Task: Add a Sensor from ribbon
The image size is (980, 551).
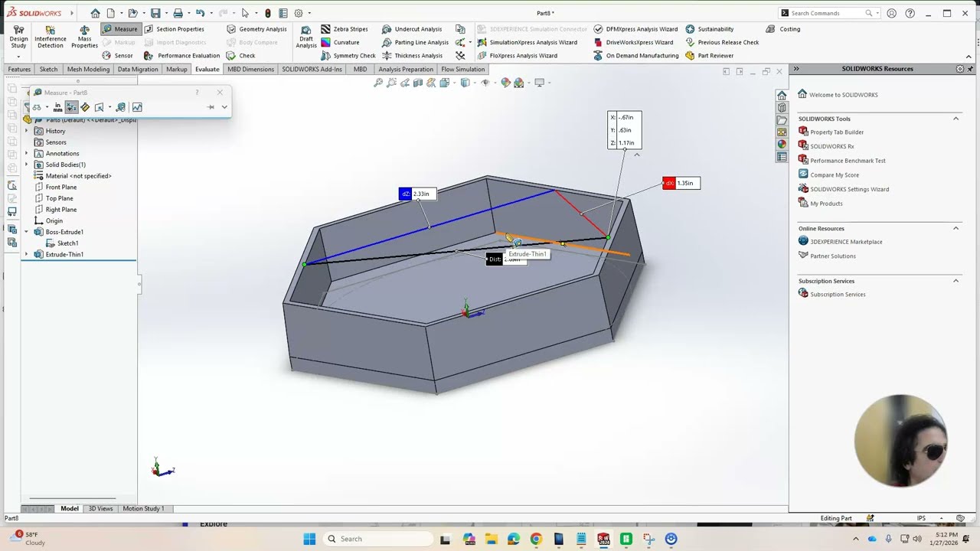Action: [x=117, y=56]
